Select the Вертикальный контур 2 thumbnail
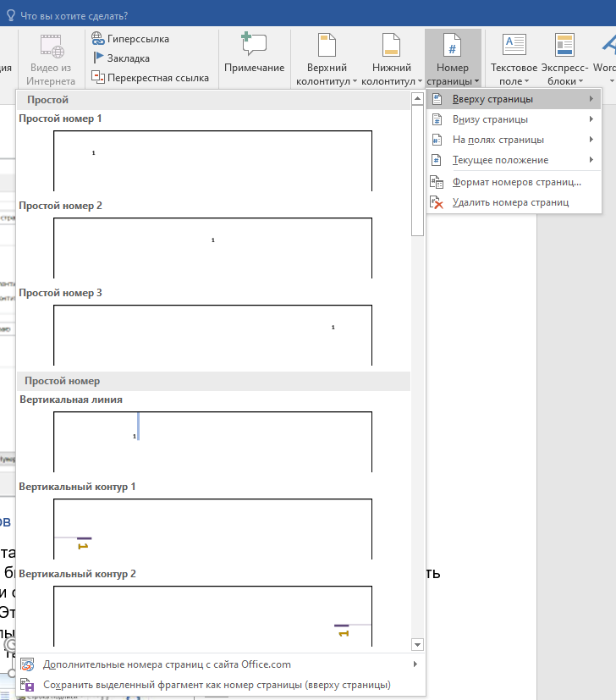Screen dimensions: 616x700 point(212,615)
